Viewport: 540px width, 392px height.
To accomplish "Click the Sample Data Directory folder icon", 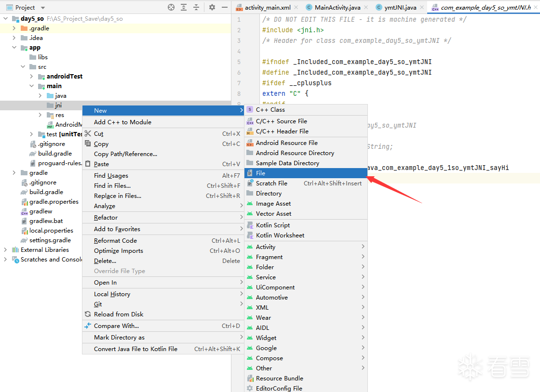I will click(250, 163).
